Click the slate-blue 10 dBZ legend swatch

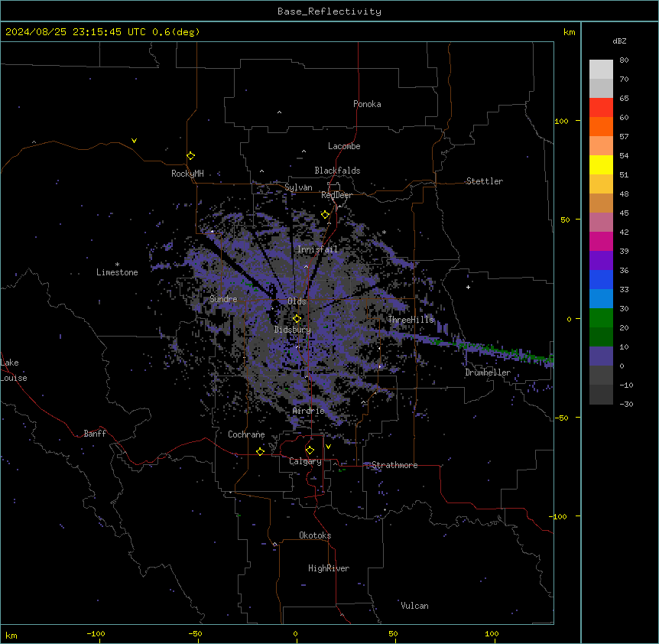point(601,356)
